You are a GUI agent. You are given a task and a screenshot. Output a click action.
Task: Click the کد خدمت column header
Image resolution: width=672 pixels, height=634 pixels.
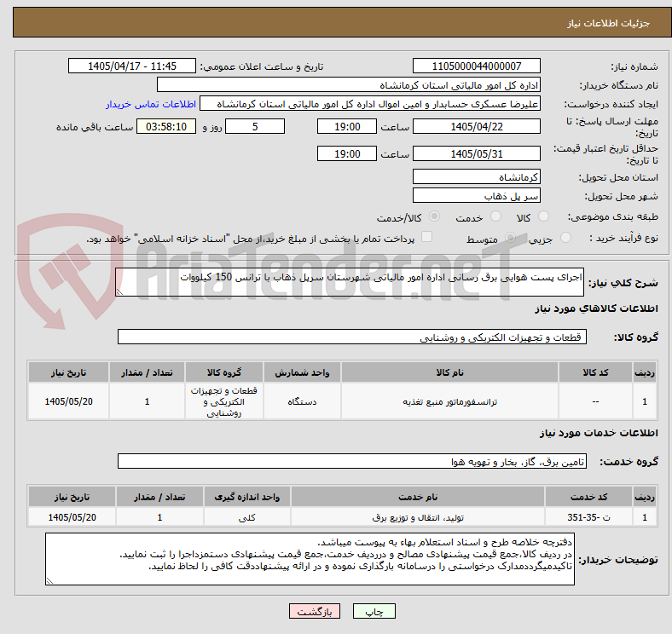coord(589,497)
